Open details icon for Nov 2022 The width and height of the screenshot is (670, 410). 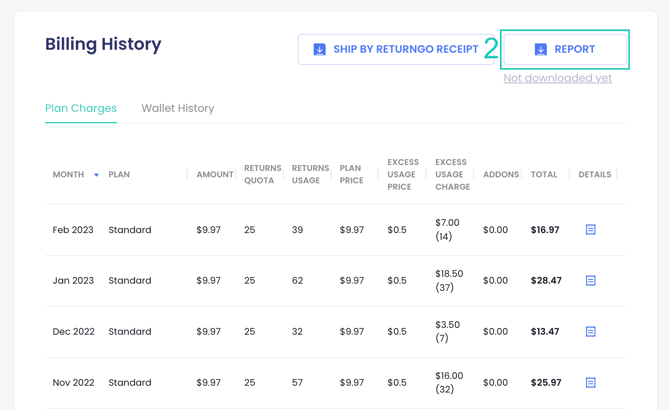tap(590, 383)
